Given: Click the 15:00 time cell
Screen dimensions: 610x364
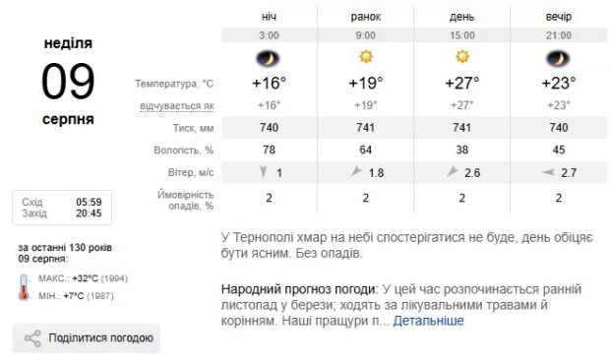Looking at the screenshot, I should tap(462, 35).
